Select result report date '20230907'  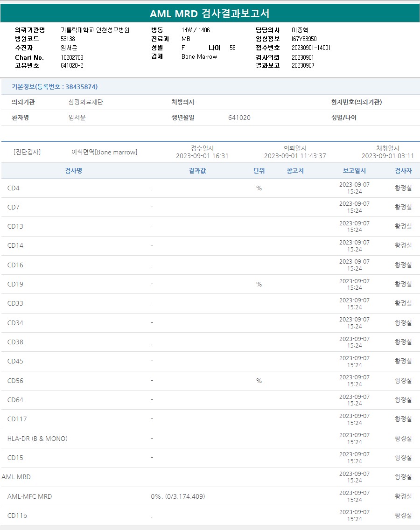pos(303,66)
